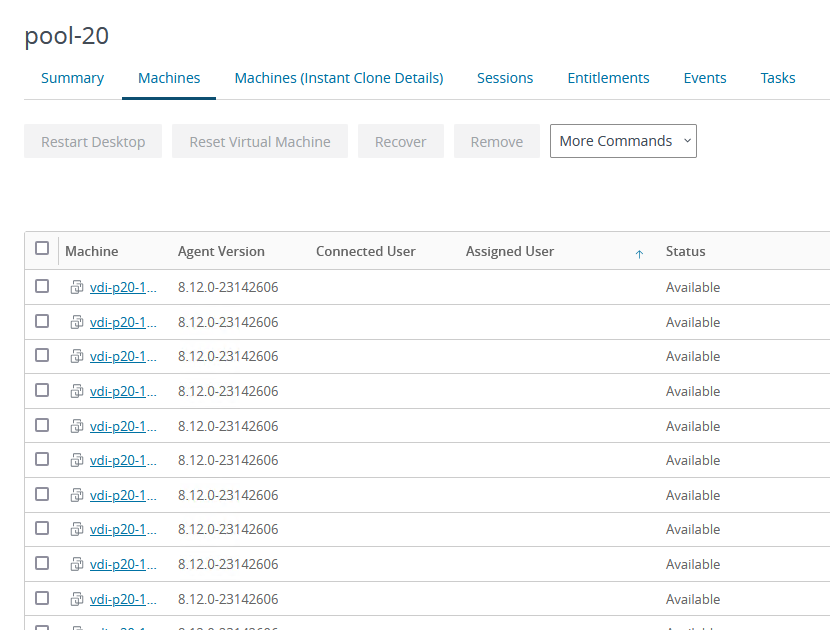Viewport: 830px width, 630px height.
Task: Click the Reset Virtual Machine button
Action: (260, 141)
